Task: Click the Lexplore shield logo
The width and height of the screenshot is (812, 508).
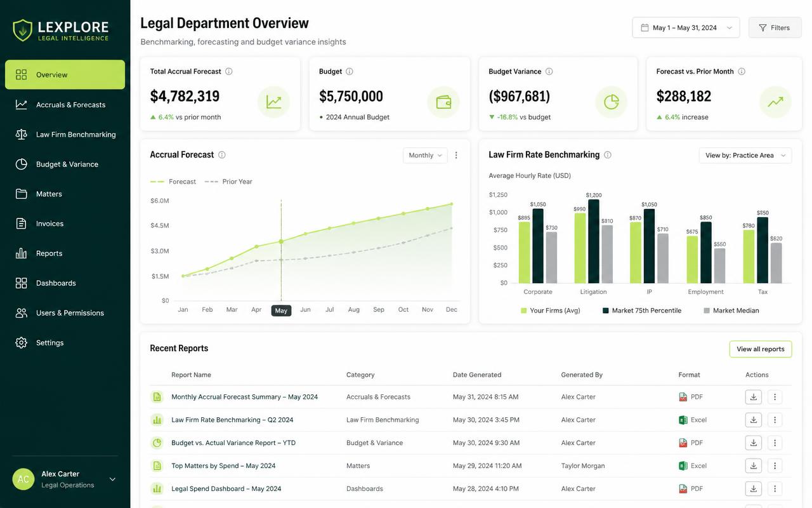Action: pos(23,30)
